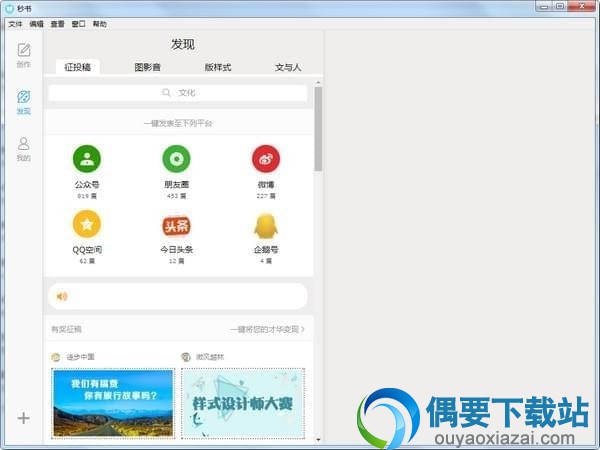
Task: Click the scroll down arrow of the list
Action: (x=318, y=440)
